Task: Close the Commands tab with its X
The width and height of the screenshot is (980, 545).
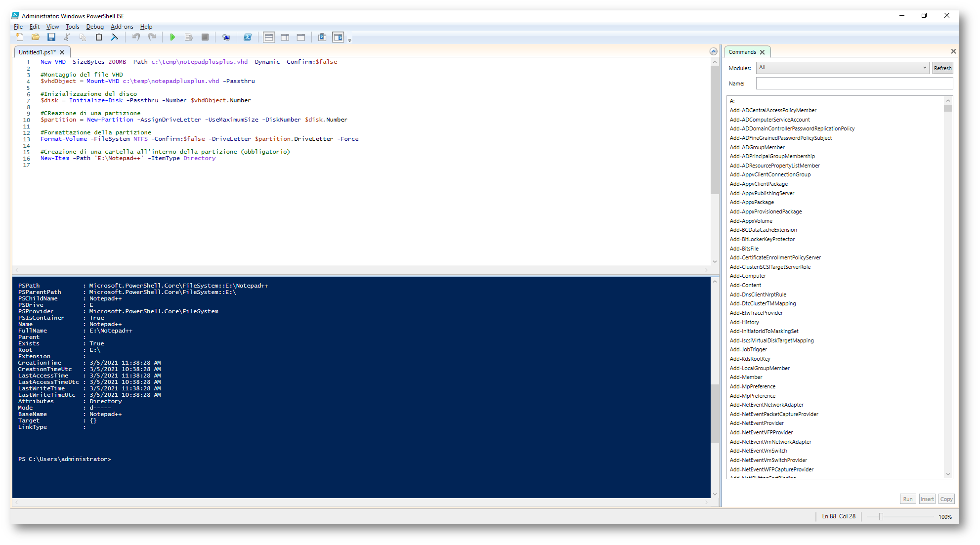Action: point(762,52)
